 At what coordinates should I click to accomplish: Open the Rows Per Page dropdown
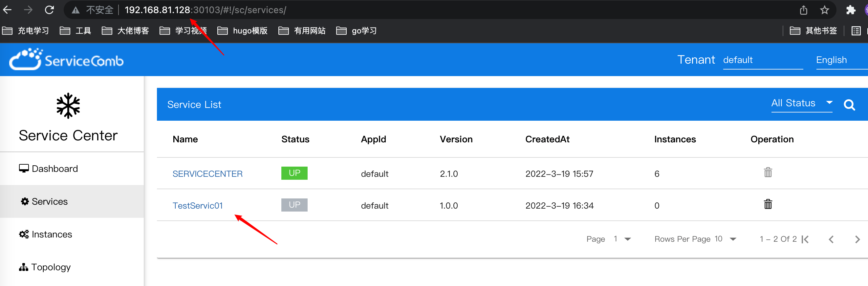pyautogui.click(x=726, y=239)
